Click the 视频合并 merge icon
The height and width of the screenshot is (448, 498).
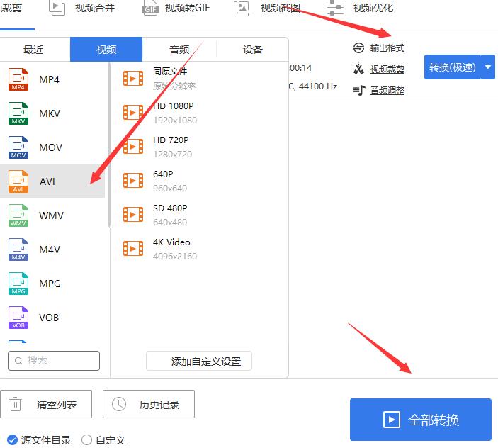coord(57,8)
